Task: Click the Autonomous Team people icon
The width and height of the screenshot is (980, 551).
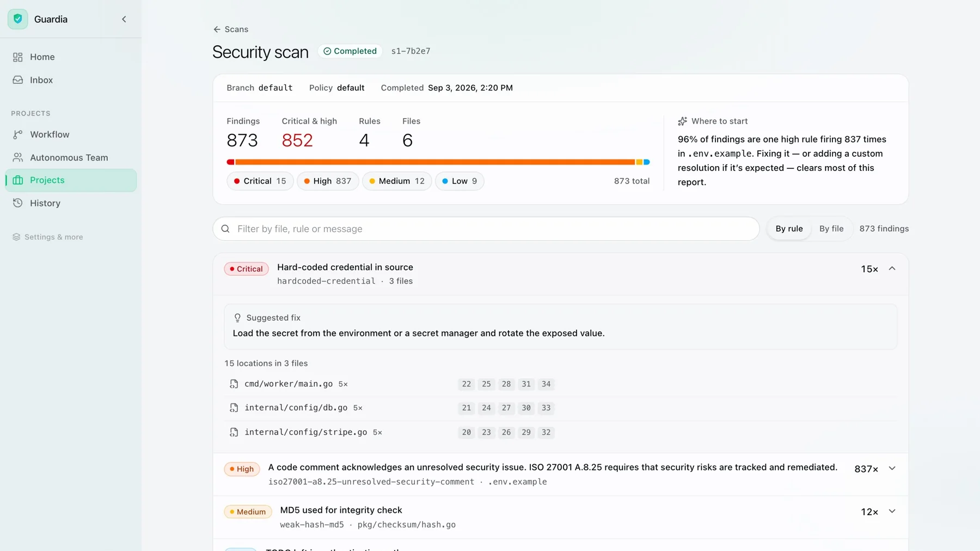Action: click(18, 157)
